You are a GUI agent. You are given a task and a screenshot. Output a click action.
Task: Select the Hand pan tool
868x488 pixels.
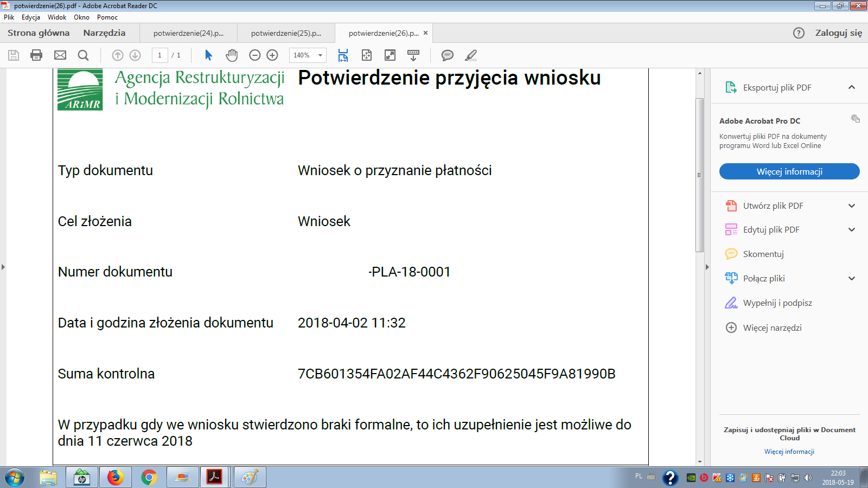[232, 55]
